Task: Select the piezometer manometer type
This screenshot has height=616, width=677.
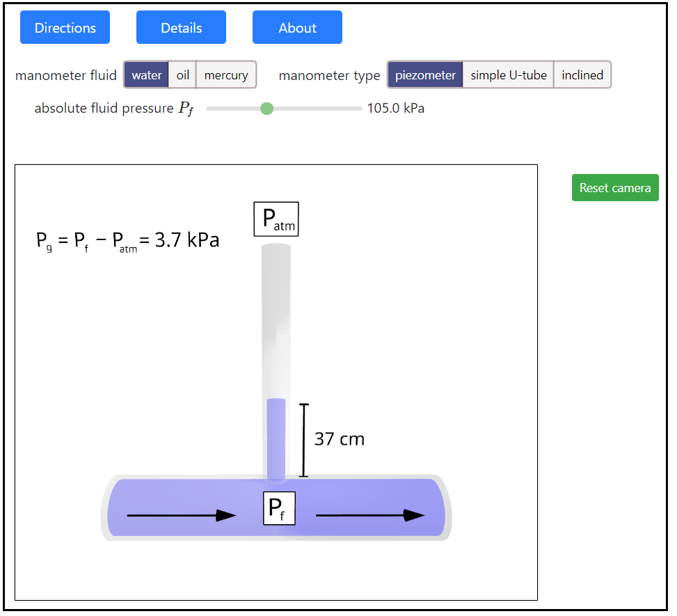Action: [x=425, y=75]
